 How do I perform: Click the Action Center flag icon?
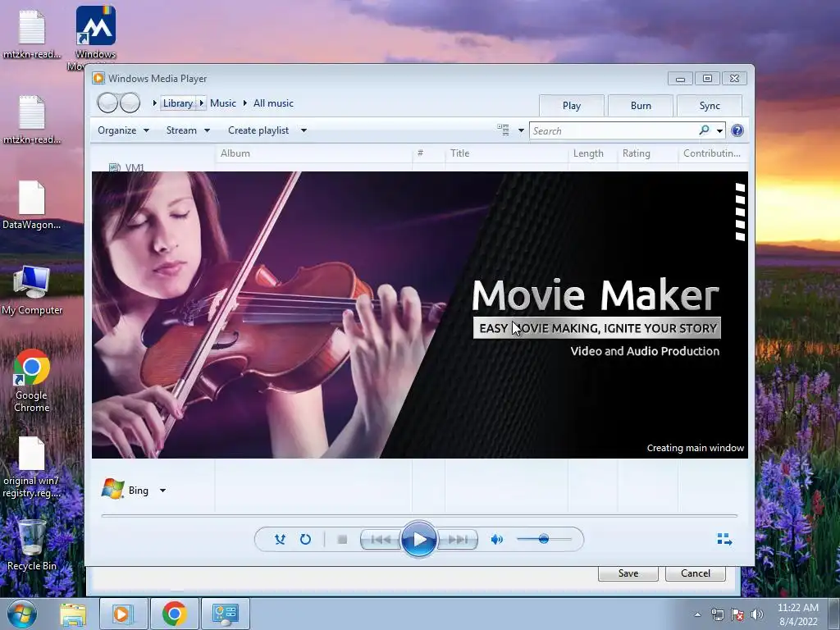(x=737, y=614)
